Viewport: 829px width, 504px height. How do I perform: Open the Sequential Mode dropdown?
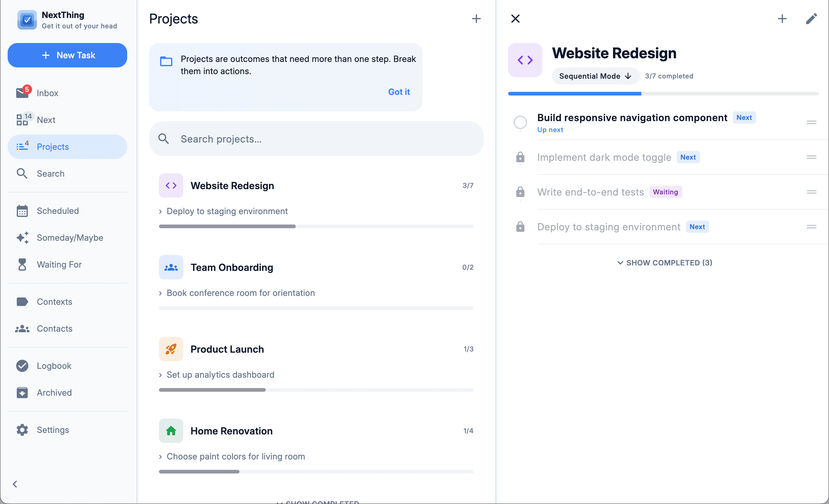pos(595,76)
